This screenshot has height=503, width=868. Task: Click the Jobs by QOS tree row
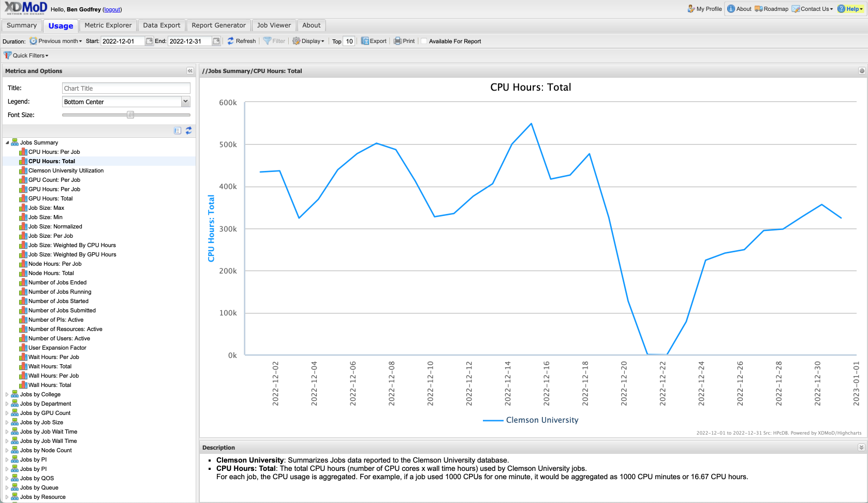pos(99,478)
